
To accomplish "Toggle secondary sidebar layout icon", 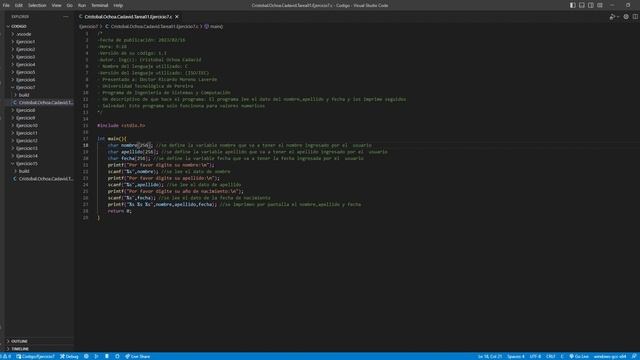I will pos(591,5).
